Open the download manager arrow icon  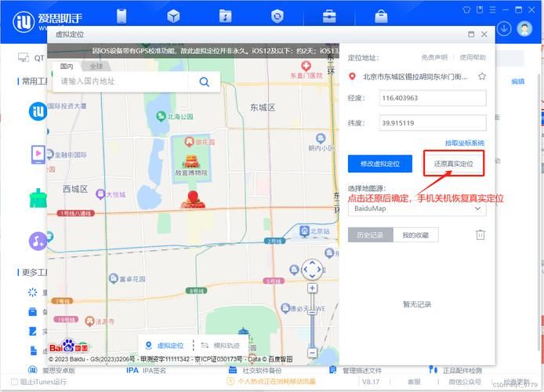click(x=504, y=29)
